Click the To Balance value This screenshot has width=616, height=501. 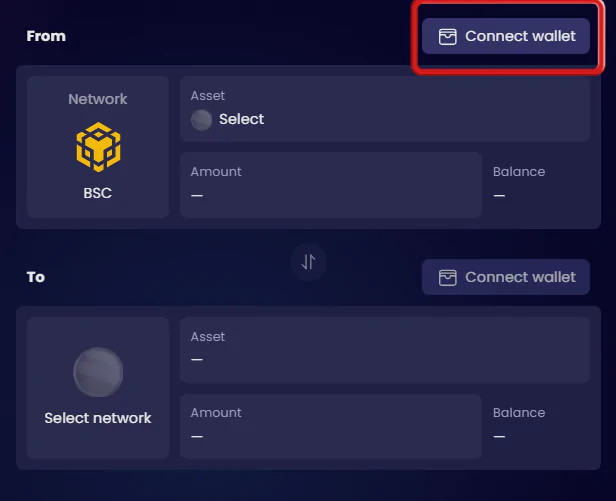click(x=499, y=436)
